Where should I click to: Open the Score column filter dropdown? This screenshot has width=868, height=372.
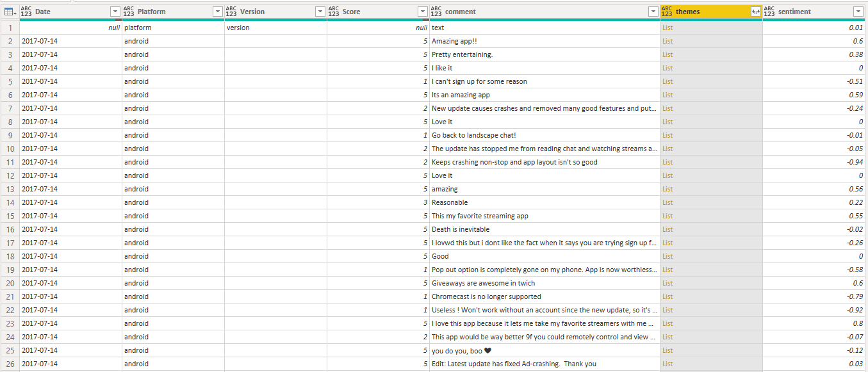coord(423,12)
